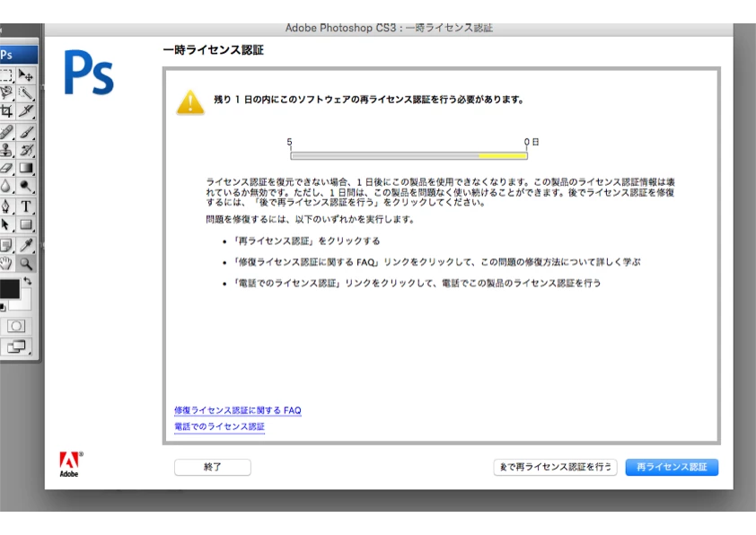This screenshot has height=535, width=756.
Task: Open the black foreground color swatch
Action: 9,289
